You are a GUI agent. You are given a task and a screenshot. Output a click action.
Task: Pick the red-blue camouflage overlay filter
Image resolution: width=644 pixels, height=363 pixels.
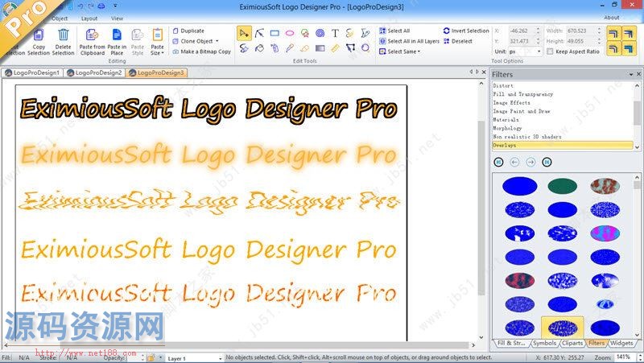coord(520,281)
